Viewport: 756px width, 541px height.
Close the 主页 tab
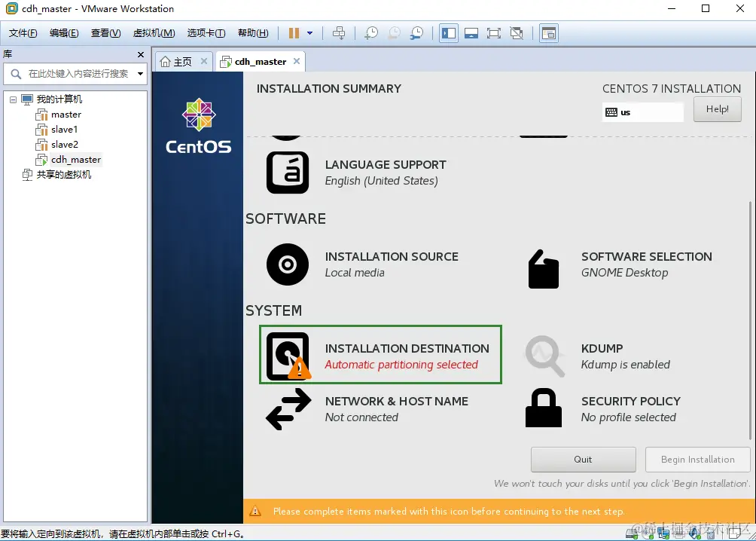[204, 61]
